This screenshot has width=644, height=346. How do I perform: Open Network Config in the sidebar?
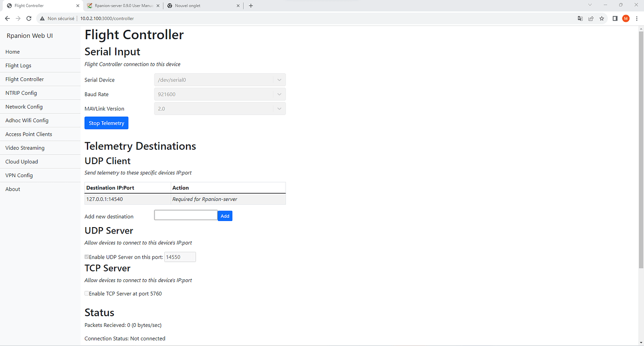point(24,107)
